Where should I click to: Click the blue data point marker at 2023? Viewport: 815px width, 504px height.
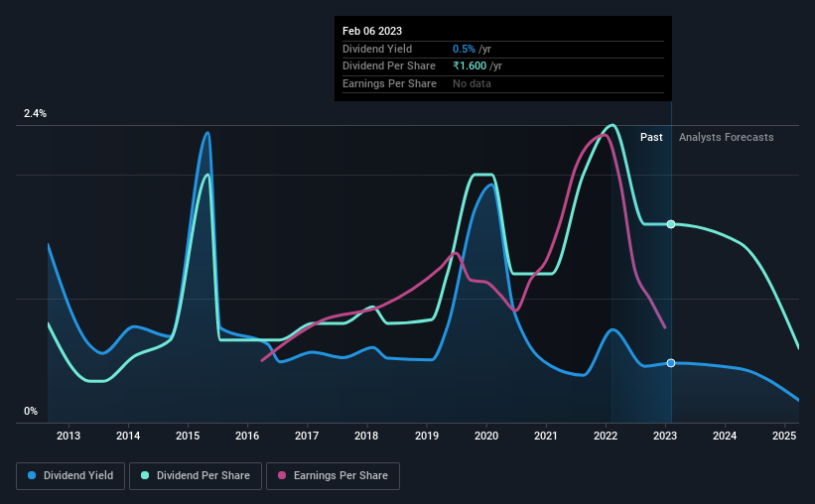671,363
